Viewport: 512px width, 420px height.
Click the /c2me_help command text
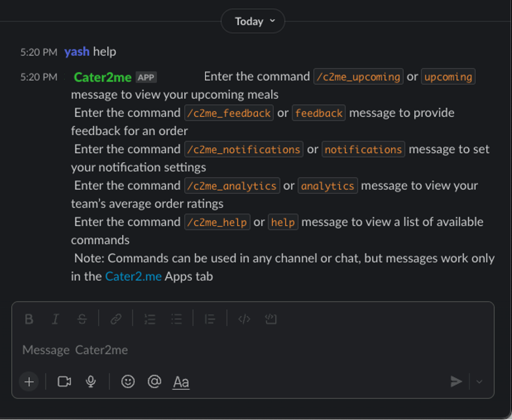(217, 222)
